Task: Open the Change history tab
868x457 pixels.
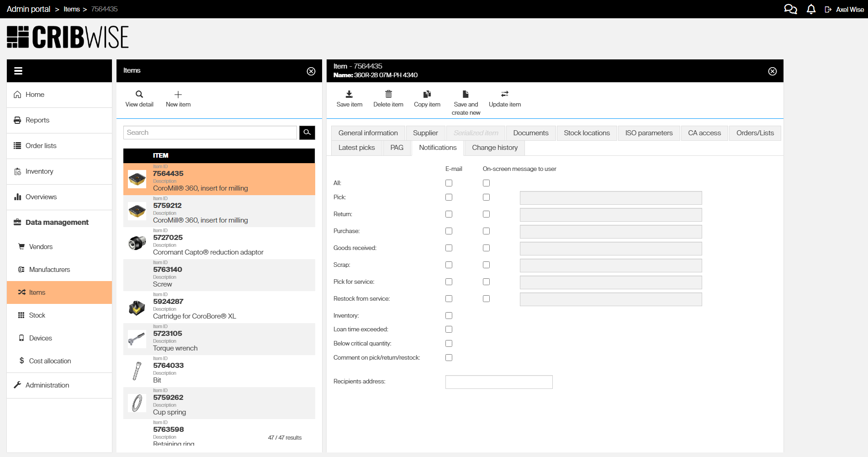Action: pos(494,148)
